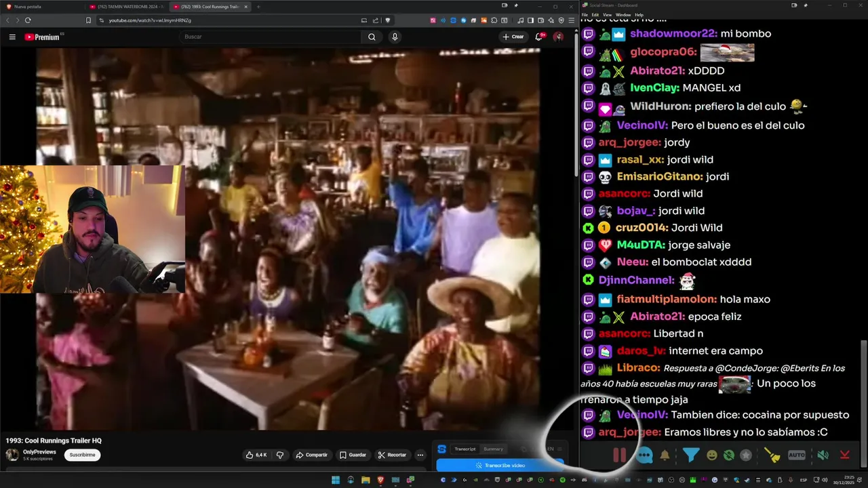The width and height of the screenshot is (868, 488).
Task: Go to YouTube Premium home logo
Action: tap(43, 37)
